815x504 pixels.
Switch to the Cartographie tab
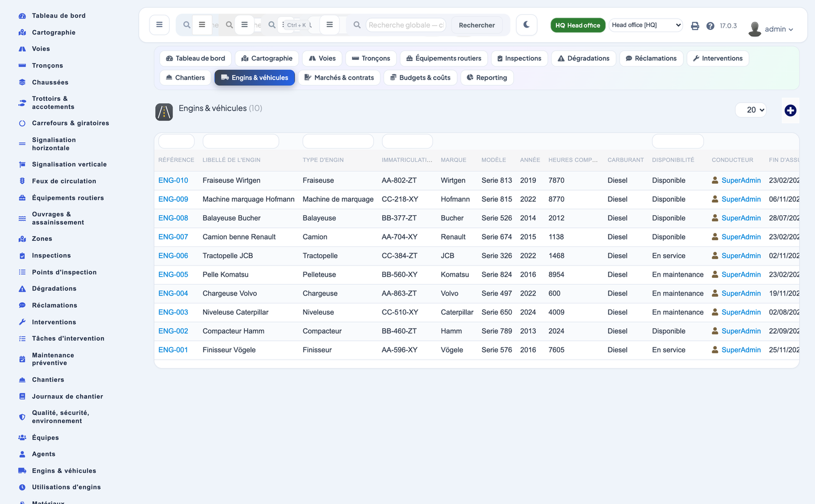267,59
